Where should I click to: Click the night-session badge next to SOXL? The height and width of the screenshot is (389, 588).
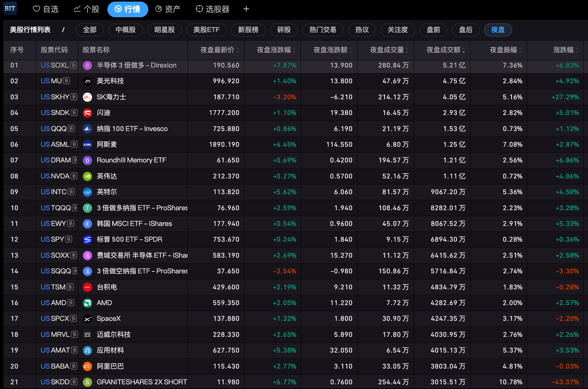click(x=73, y=65)
